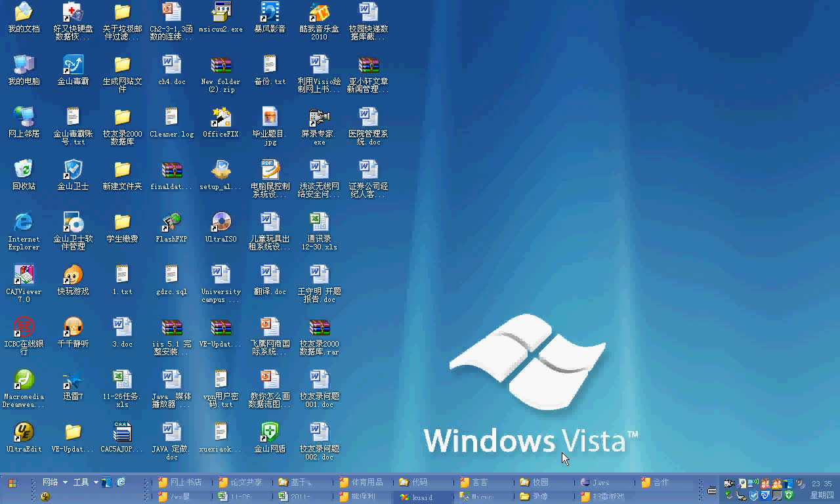
Task: Open 校友录问题001.doc document
Action: pos(319,389)
